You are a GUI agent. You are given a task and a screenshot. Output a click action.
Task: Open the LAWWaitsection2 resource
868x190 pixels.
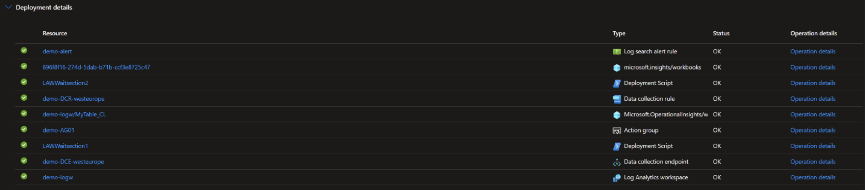click(65, 83)
